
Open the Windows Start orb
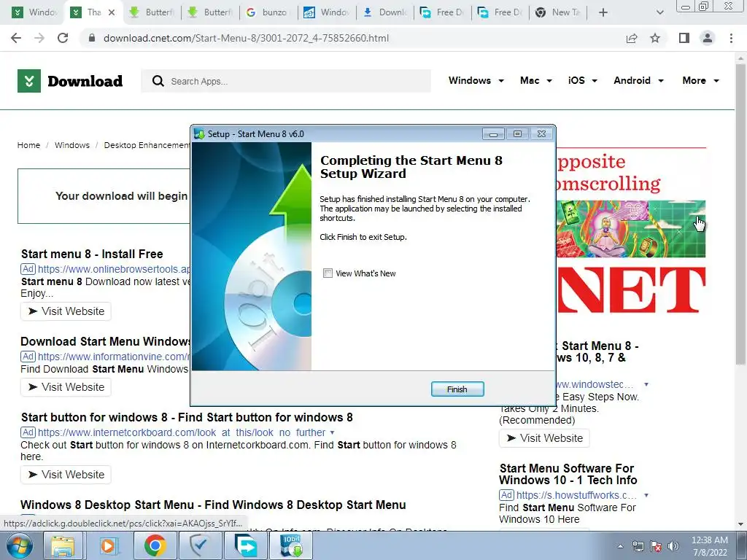pos(20,545)
